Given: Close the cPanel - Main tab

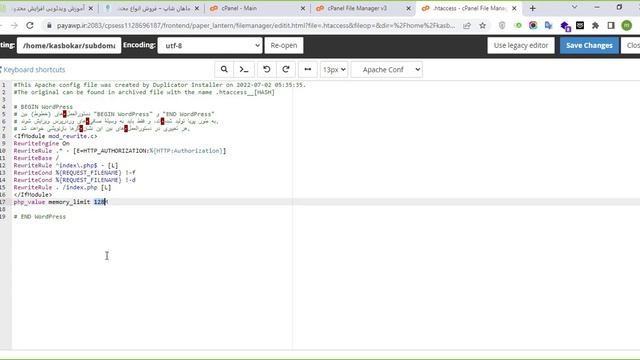Looking at the screenshot, I should (x=303, y=8).
